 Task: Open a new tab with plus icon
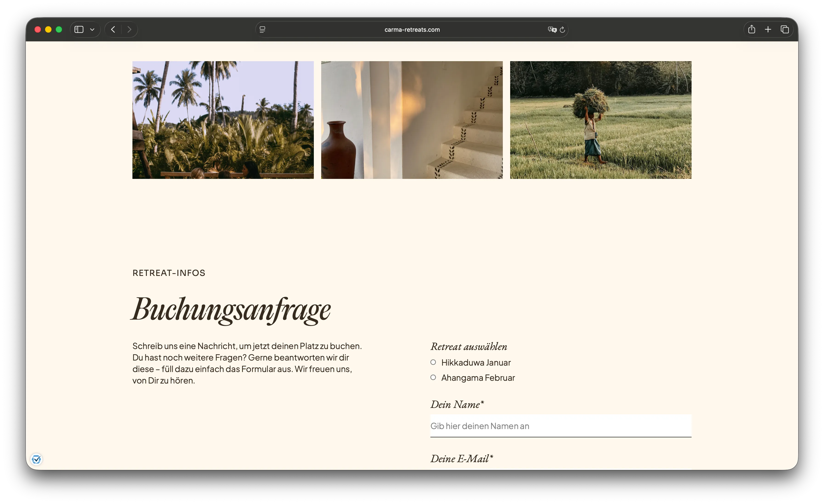[768, 29]
